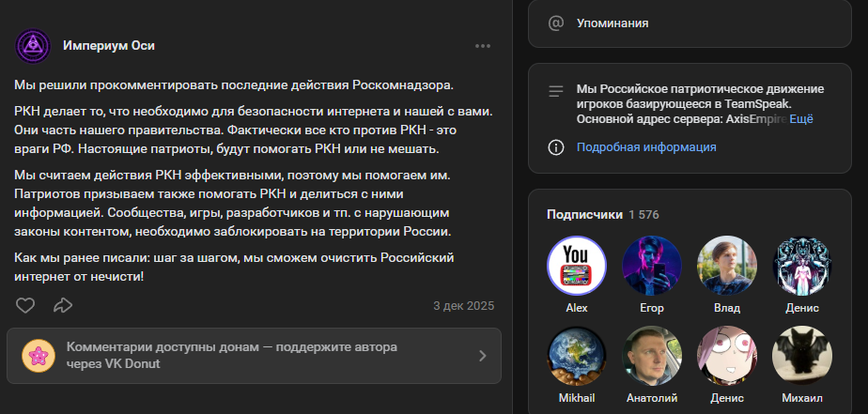
Task: Open subscriber Alex's YouTube-logo avatar
Action: 577,265
